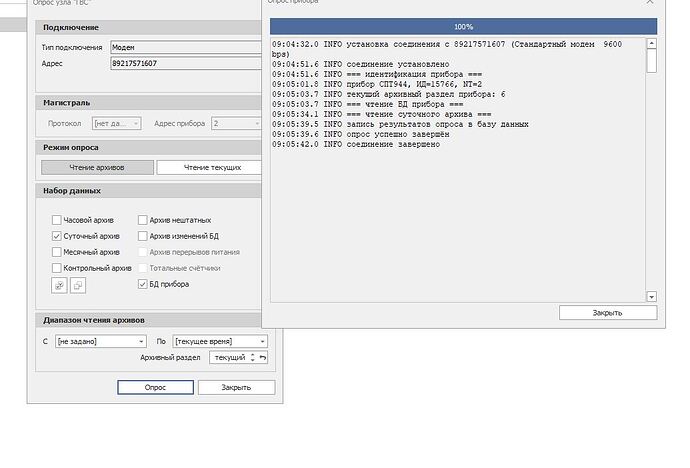
Task: Enable the Контрольный архив checkbox
Action: (x=56, y=268)
